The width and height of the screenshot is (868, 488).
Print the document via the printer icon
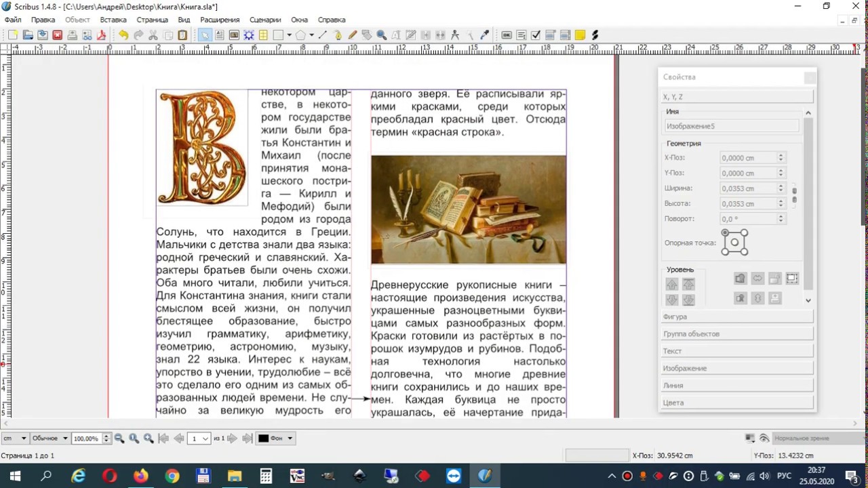click(x=73, y=35)
